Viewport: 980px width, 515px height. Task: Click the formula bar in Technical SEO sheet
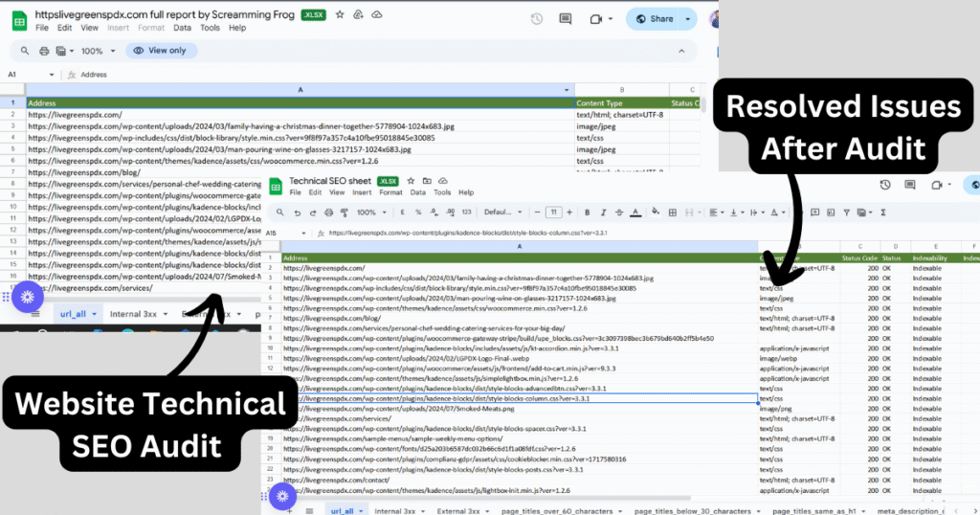click(x=650, y=233)
